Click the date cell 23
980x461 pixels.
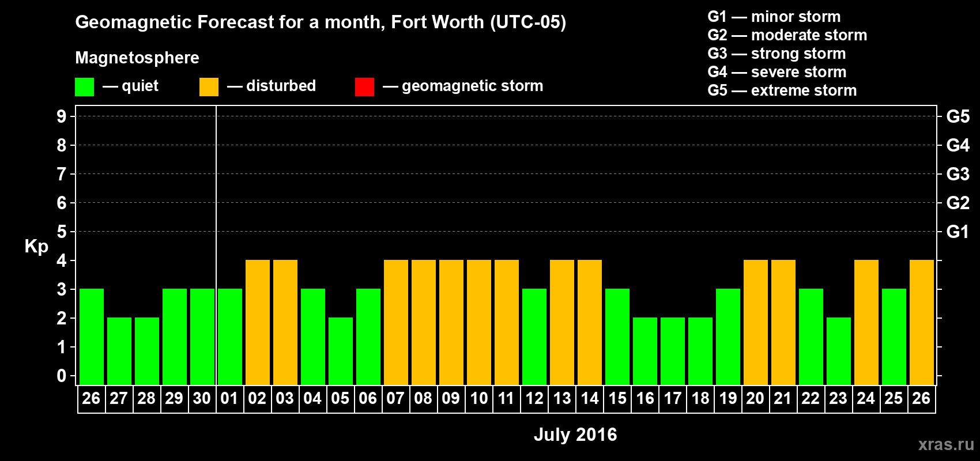pos(839,399)
